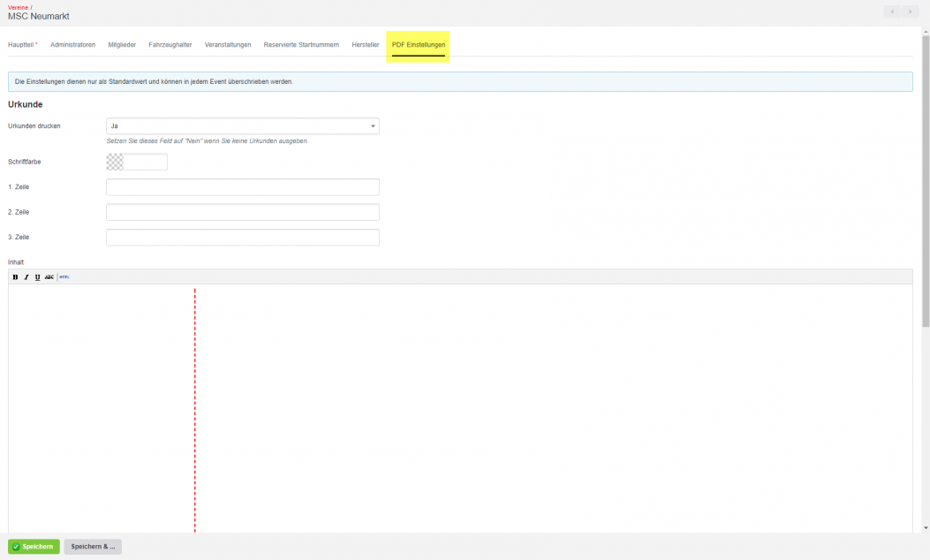The image size is (930, 560).
Task: Open the Speichern & ... options button
Action: (93, 547)
